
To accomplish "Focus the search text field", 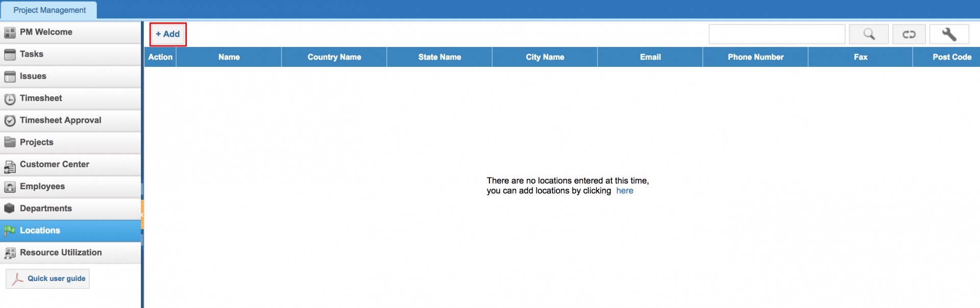I will 777,34.
